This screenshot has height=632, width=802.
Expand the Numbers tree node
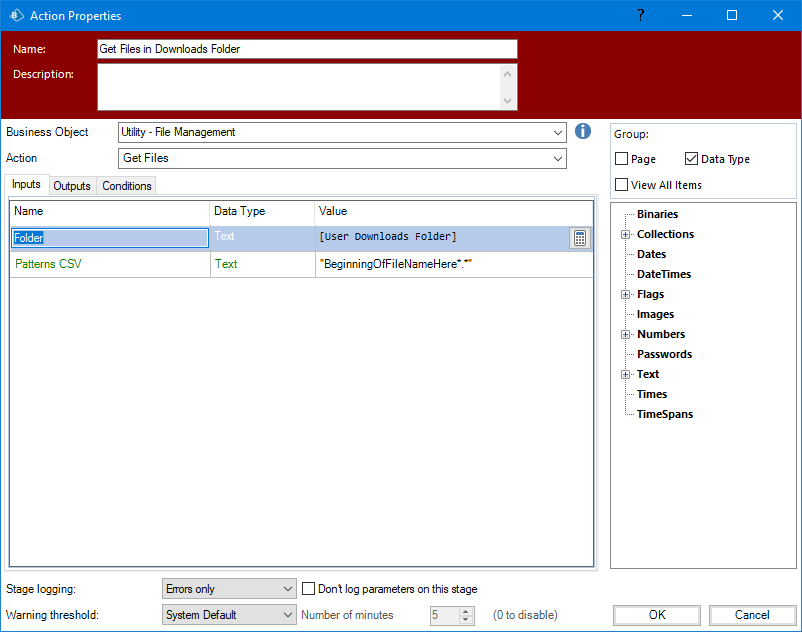(626, 334)
